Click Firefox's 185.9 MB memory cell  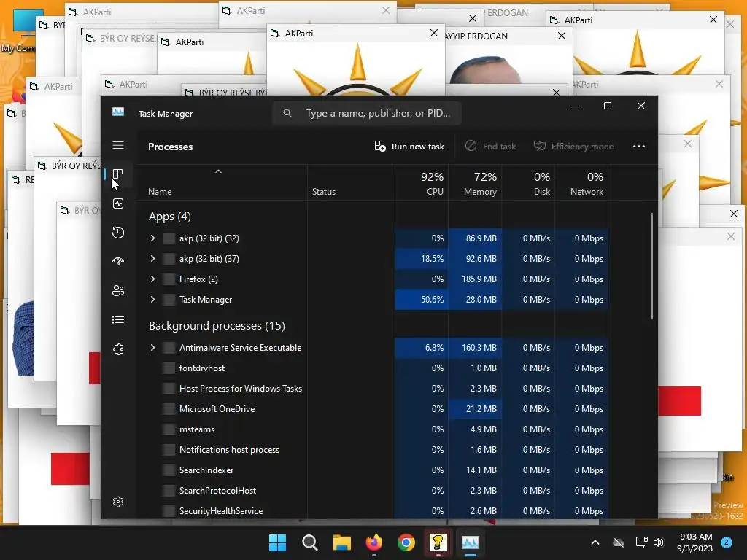[475, 279]
